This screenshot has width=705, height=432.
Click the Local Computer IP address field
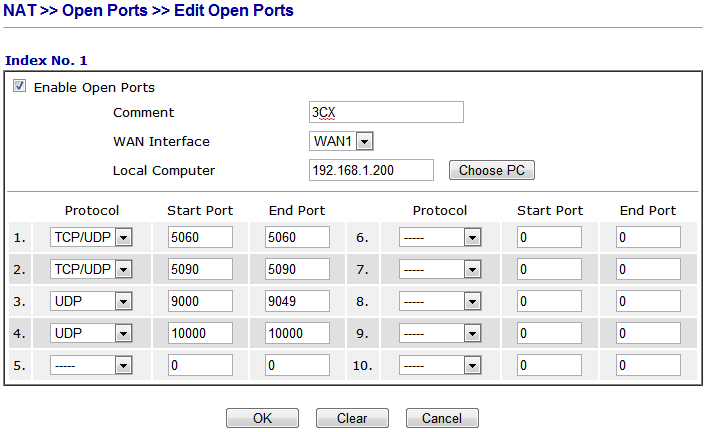(x=371, y=170)
